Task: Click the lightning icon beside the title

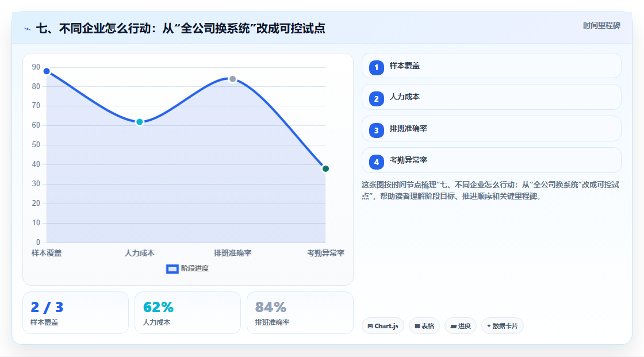Action: 28,29
